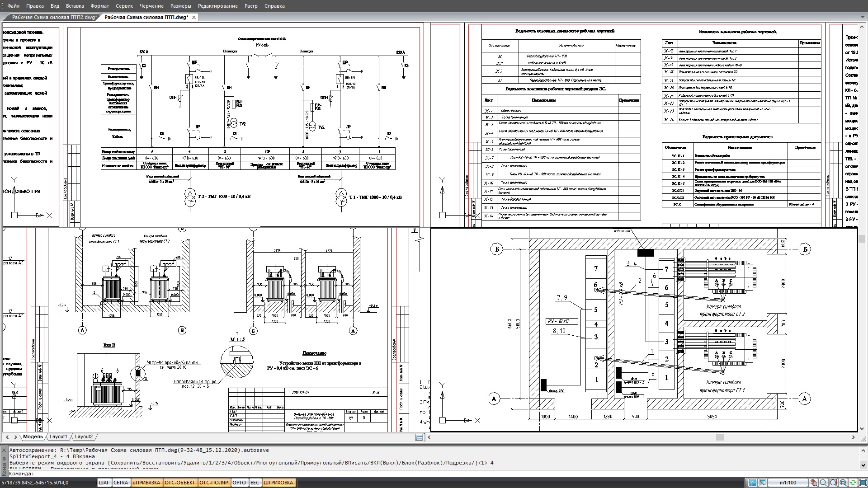Viewport: 868px width, 488px height.
Task: Open the Редактирование menu
Action: click(x=217, y=6)
